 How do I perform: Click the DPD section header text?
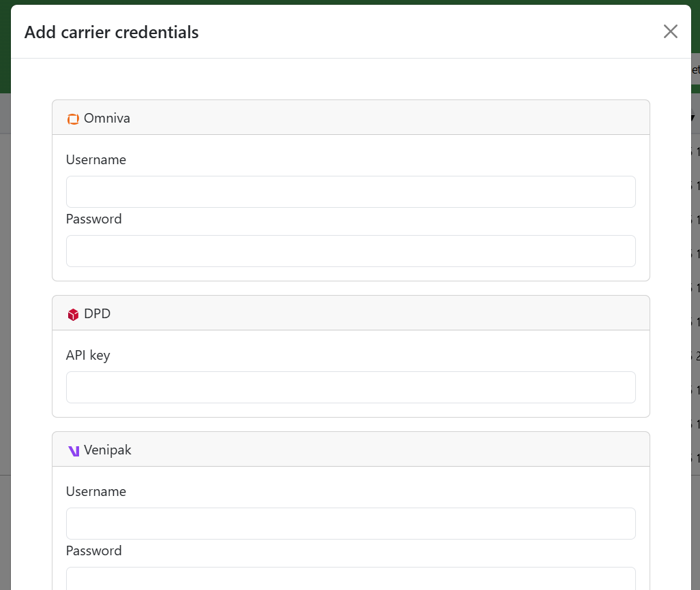97,314
